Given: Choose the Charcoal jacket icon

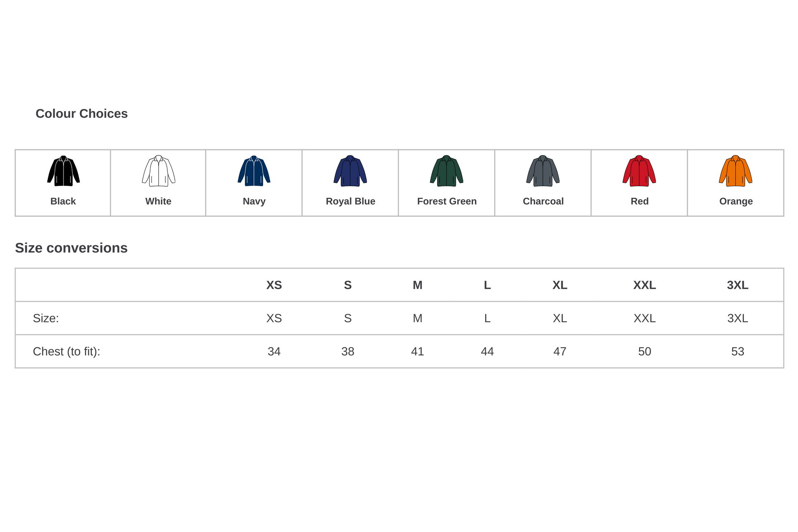Looking at the screenshot, I should point(543,171).
